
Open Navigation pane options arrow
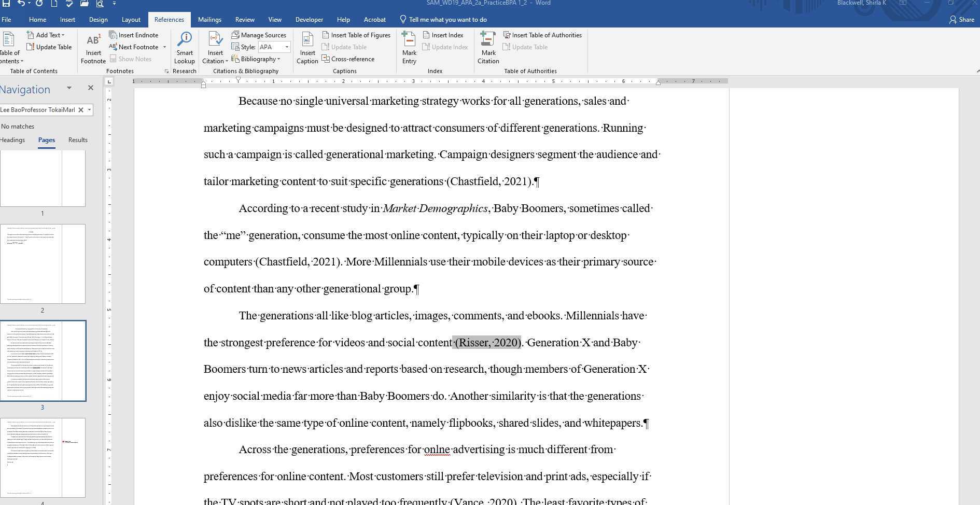coord(69,88)
